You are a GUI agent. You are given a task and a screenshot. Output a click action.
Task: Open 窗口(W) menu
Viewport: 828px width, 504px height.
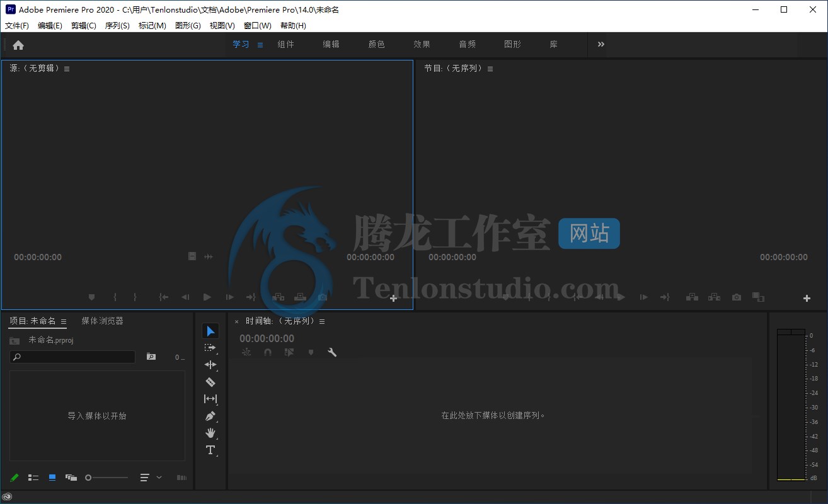point(258,26)
